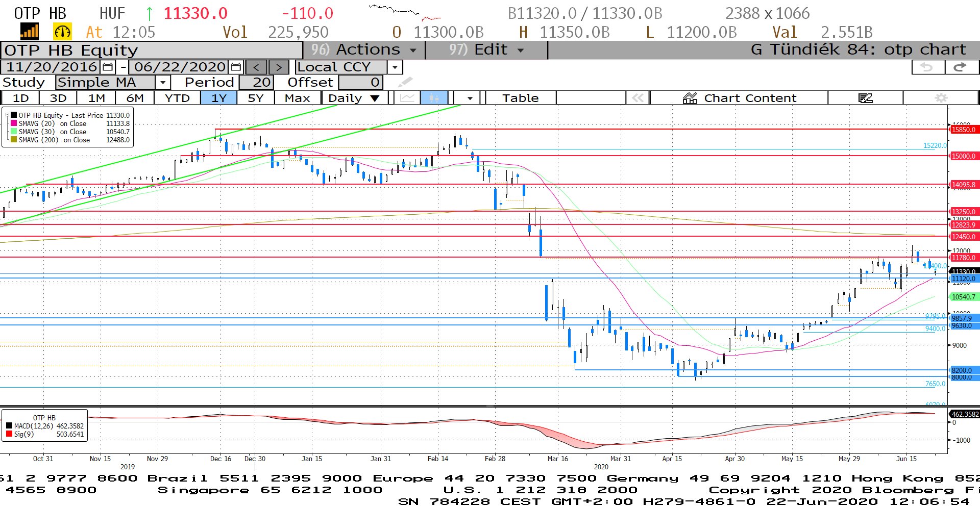Click the 13250.0 red price level label
Screen dimensions: 980x530
coord(964,212)
